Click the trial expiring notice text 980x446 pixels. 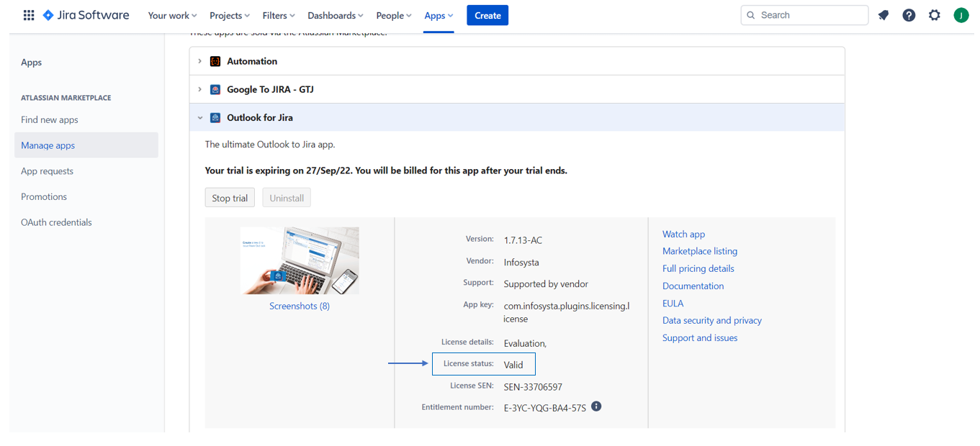(x=386, y=170)
